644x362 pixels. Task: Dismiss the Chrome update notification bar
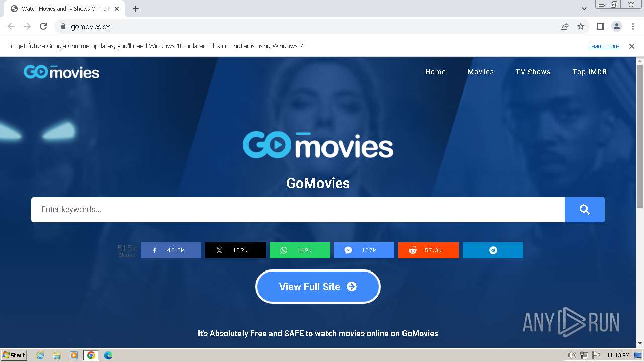coord(632,46)
